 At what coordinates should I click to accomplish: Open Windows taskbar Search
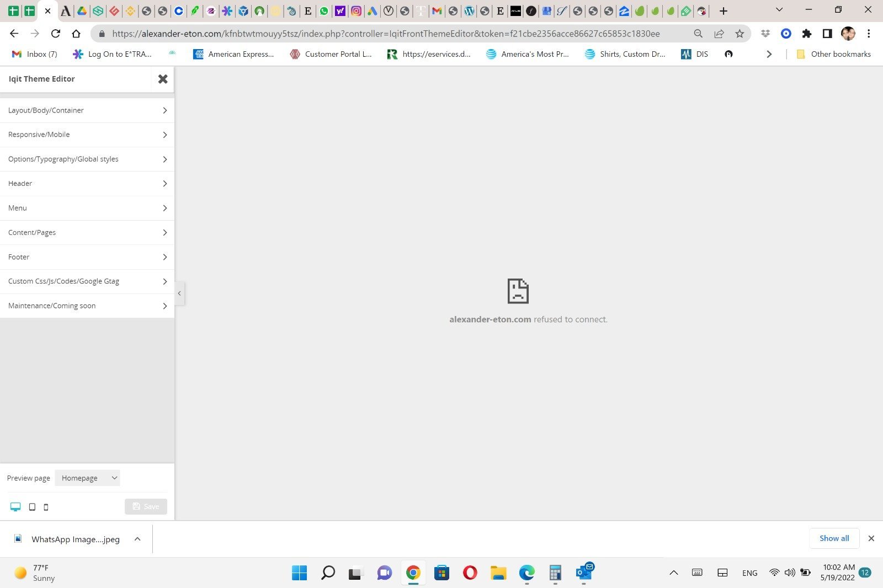point(328,573)
